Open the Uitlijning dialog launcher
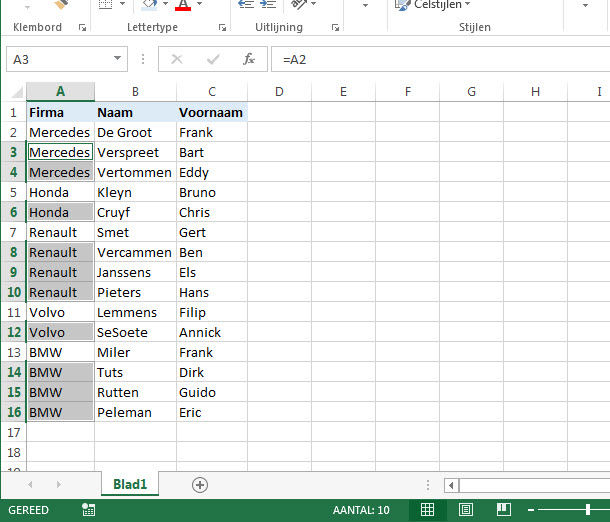Viewport: 610px width, 522px height. click(x=335, y=28)
